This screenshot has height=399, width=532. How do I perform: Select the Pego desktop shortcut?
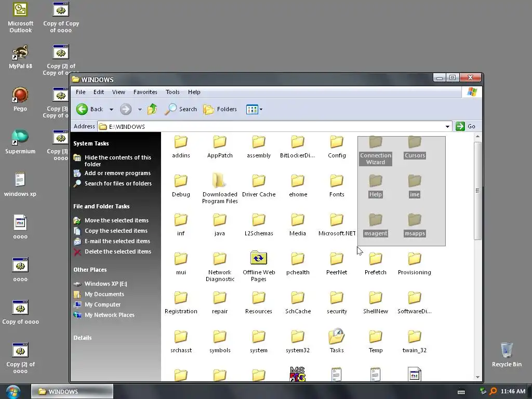tap(20, 99)
